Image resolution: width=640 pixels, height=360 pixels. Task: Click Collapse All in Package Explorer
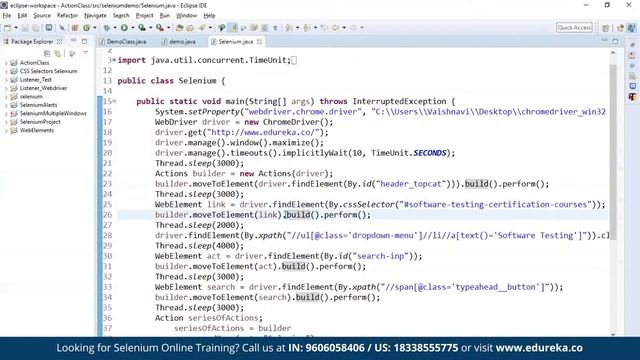click(47, 53)
